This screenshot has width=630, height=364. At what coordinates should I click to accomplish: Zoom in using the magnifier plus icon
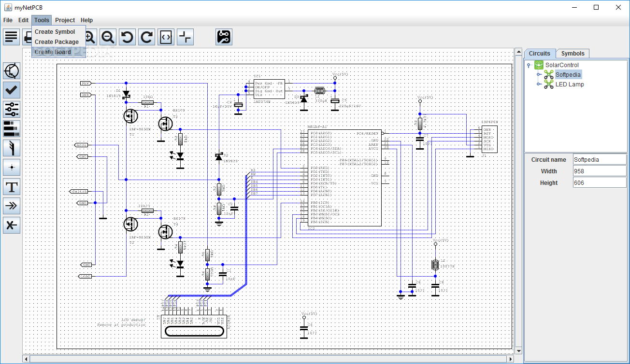91,37
